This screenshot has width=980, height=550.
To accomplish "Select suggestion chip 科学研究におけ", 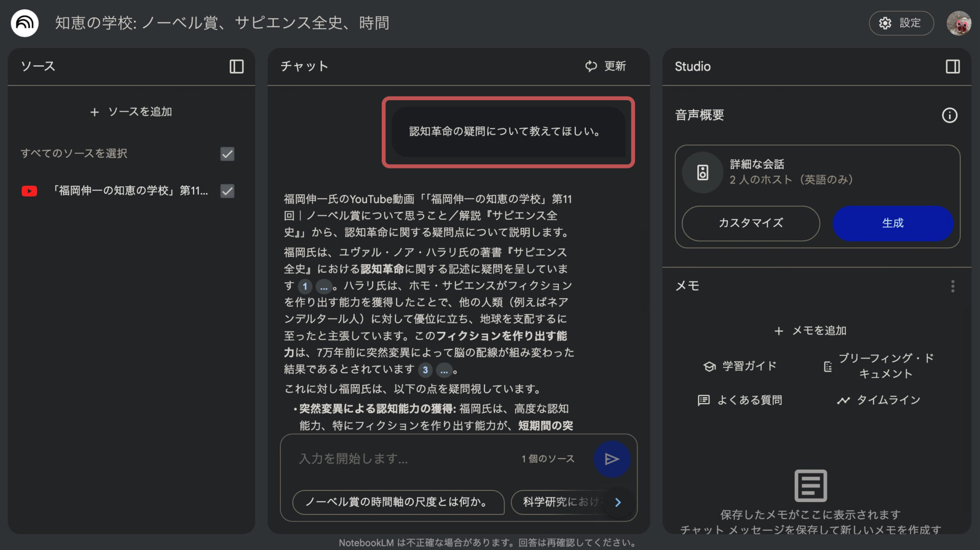I will tap(559, 503).
